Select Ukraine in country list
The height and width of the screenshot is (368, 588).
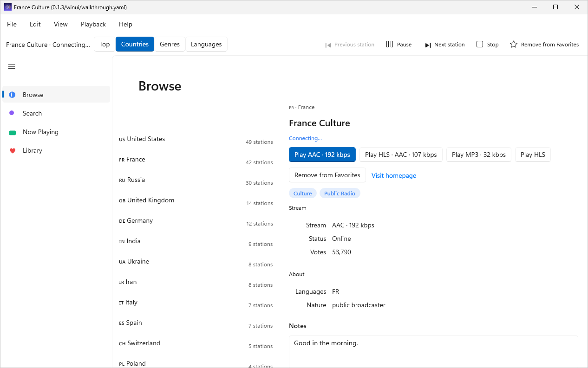point(196,261)
